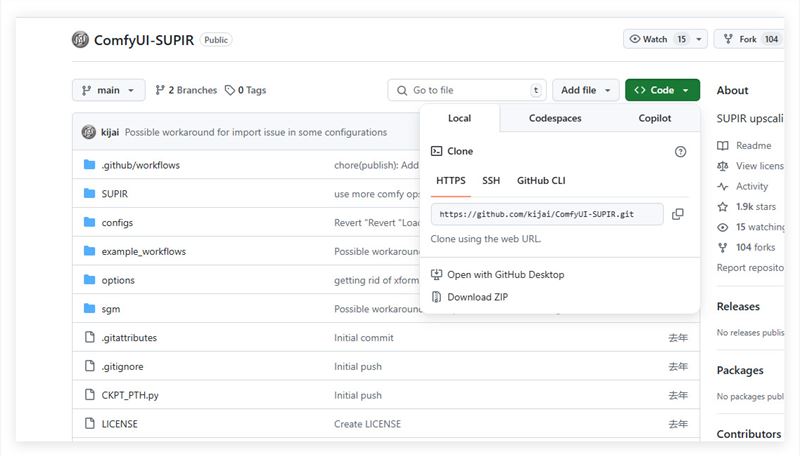
Task: Click the options folder icon
Action: click(89, 280)
